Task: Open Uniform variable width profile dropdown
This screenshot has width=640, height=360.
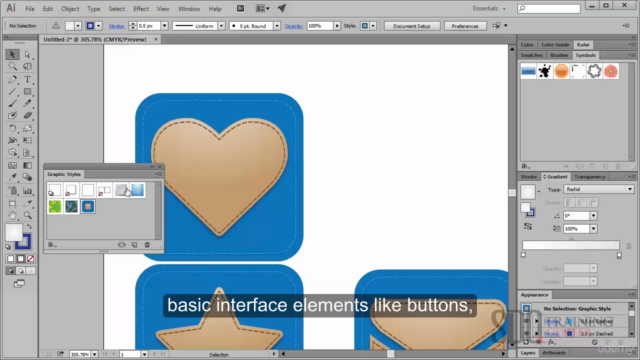Action: point(221,26)
